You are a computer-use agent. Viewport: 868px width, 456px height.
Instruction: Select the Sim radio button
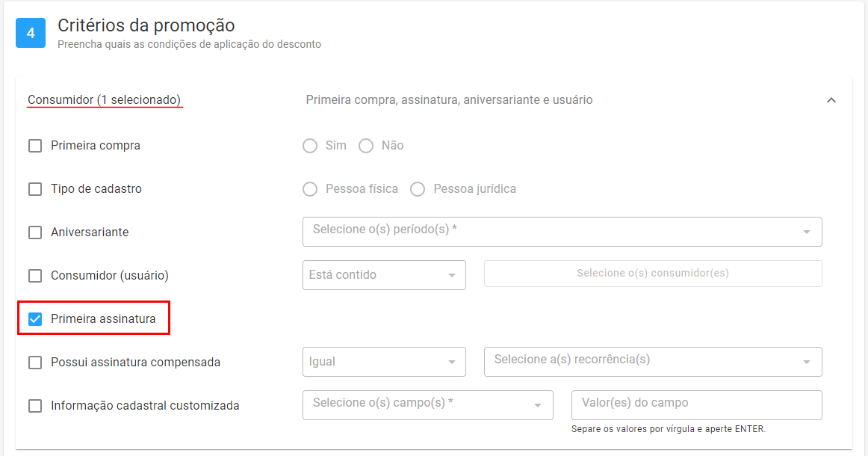pos(310,146)
